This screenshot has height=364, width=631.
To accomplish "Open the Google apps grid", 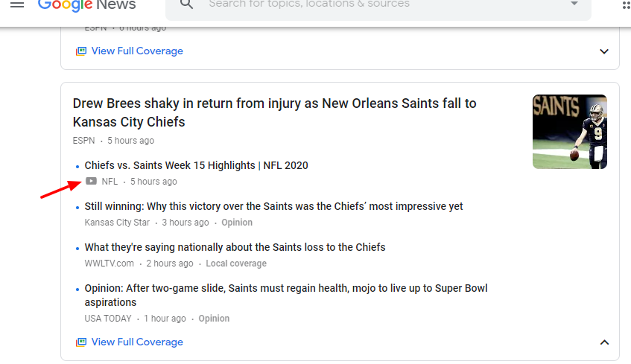I will pyautogui.click(x=627, y=4).
